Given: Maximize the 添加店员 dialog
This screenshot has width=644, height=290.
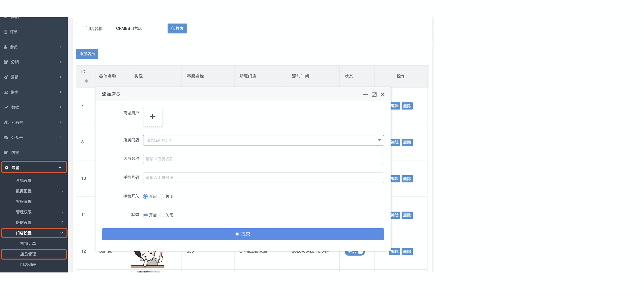Looking at the screenshot, I should [374, 94].
